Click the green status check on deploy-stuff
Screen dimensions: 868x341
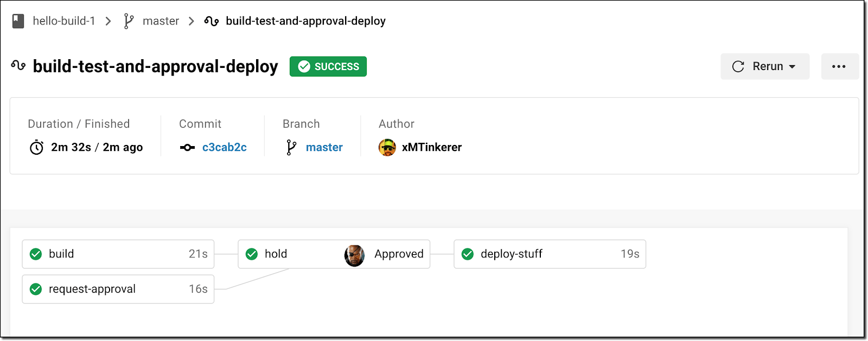[x=468, y=254]
